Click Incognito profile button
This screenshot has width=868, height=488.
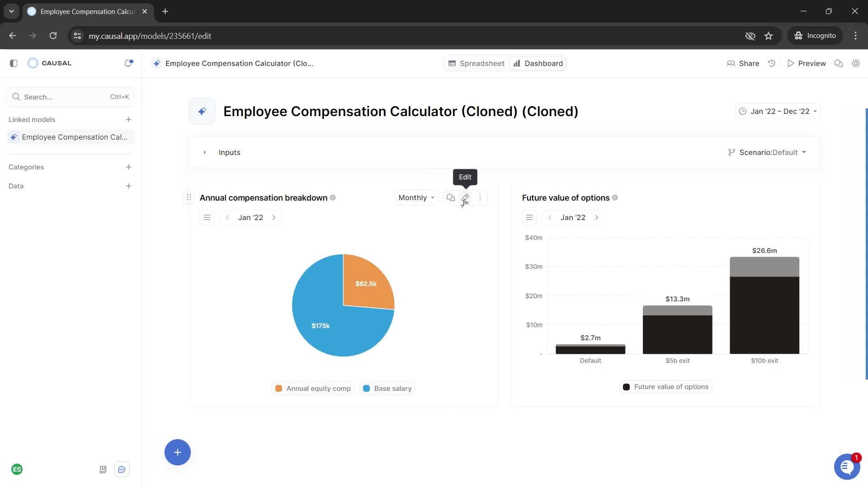click(x=815, y=36)
